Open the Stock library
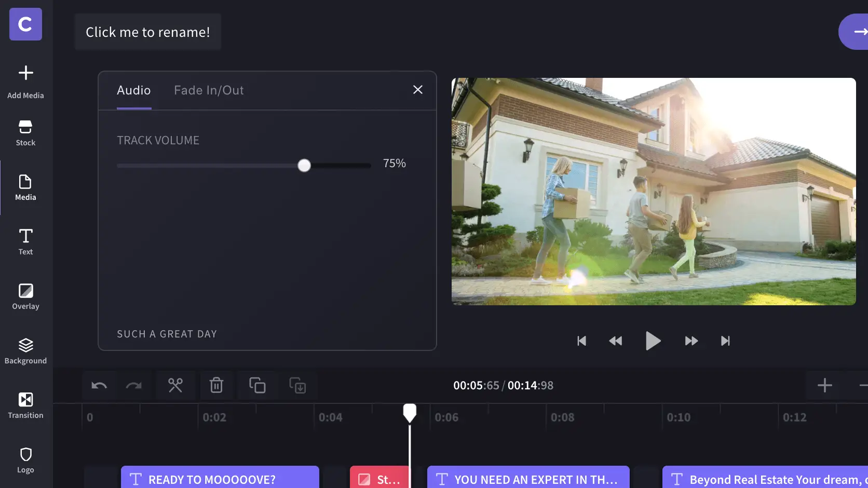The width and height of the screenshot is (868, 488). click(25, 133)
